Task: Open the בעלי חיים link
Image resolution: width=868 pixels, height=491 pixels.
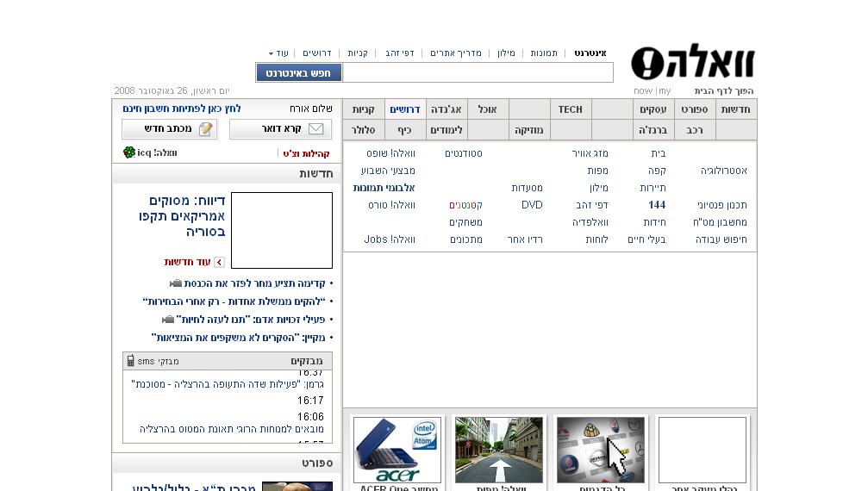Action: 646,239
